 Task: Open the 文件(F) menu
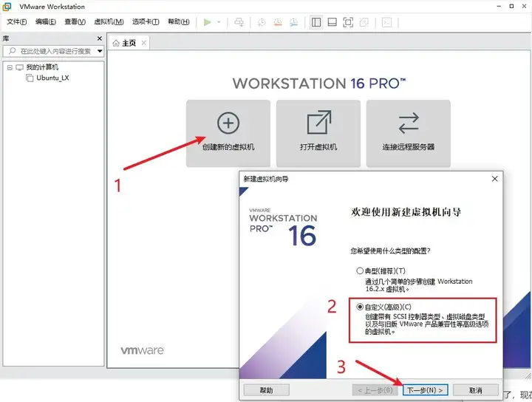(x=16, y=21)
